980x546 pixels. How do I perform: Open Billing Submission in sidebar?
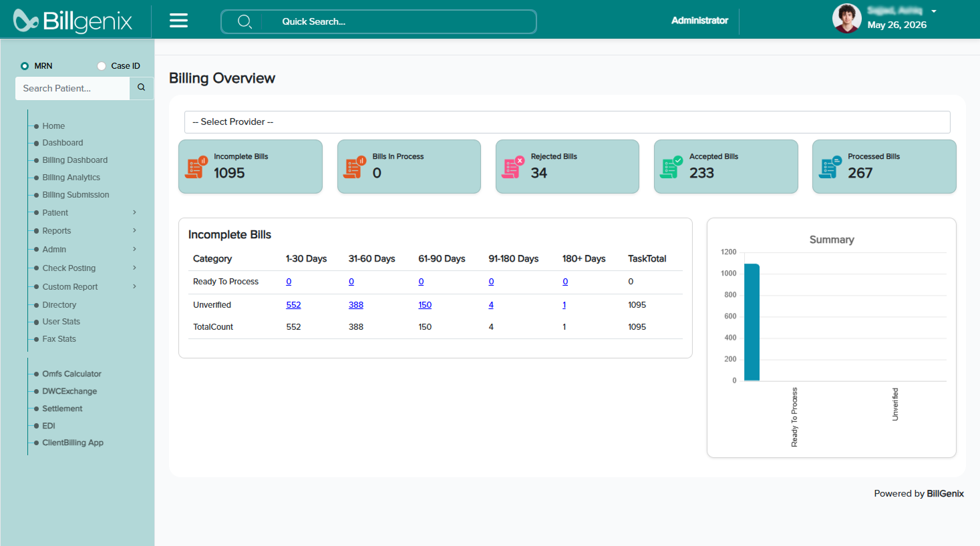click(x=75, y=195)
